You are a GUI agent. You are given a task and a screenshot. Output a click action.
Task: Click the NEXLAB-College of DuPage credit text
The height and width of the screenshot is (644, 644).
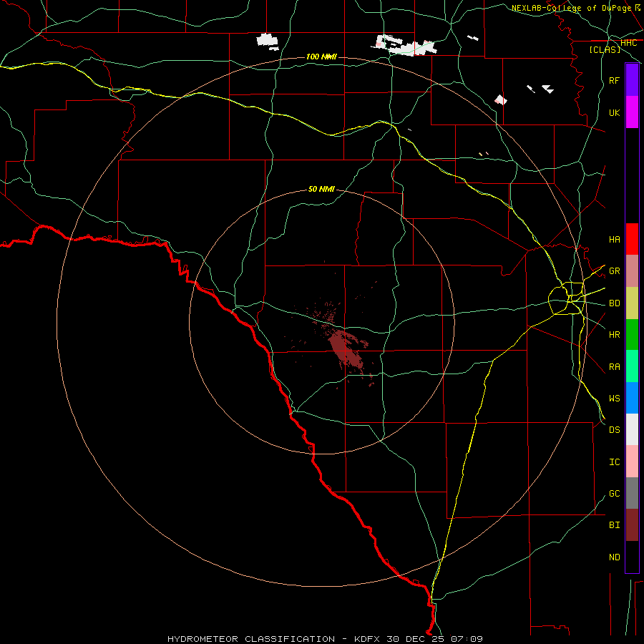[x=571, y=8]
